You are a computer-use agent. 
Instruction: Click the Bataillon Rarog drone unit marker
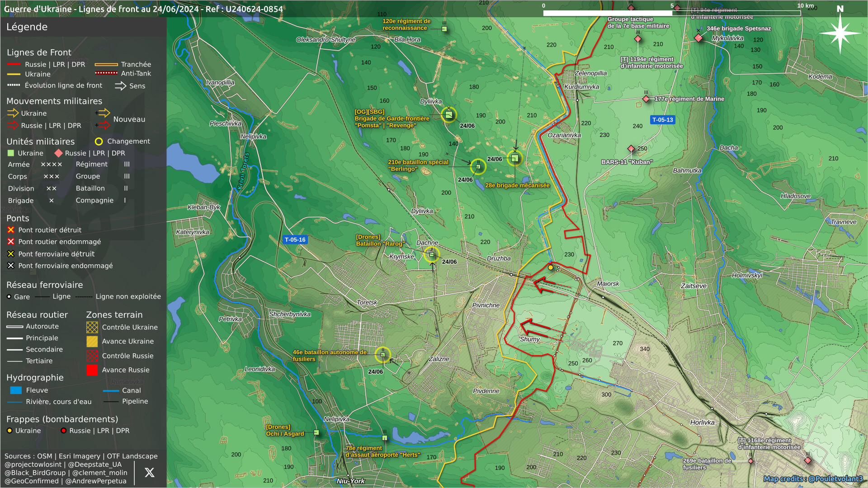pos(432,254)
